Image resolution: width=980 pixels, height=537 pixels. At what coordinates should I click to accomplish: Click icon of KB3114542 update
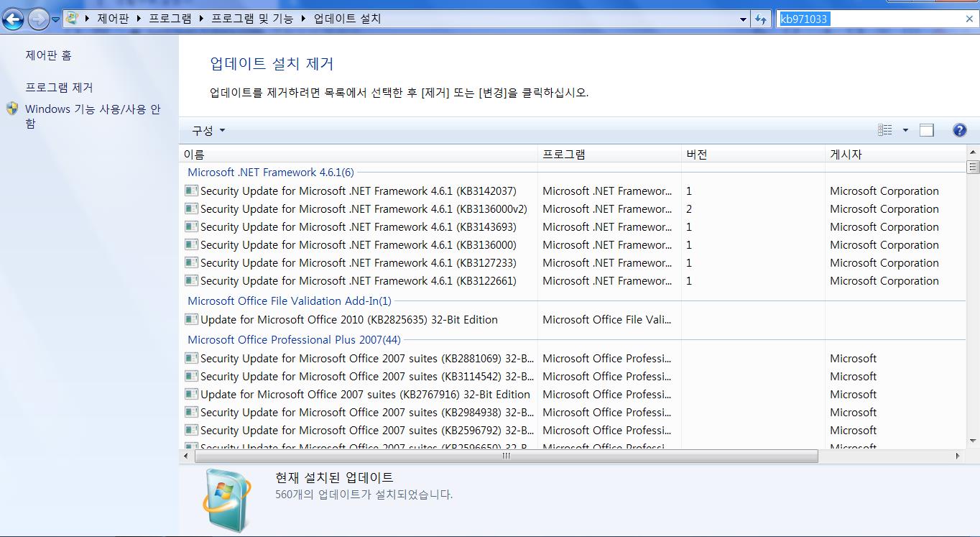pos(191,376)
